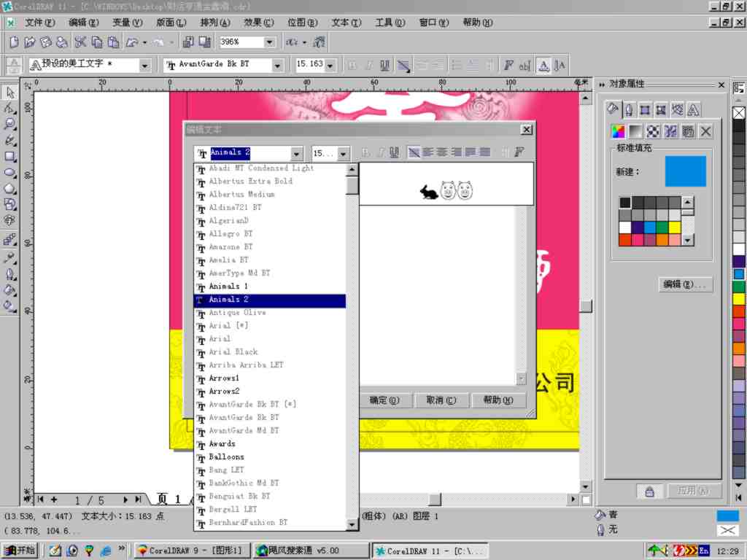
Task: Open the 编辑(E) menu in the menu bar
Action: 83,23
